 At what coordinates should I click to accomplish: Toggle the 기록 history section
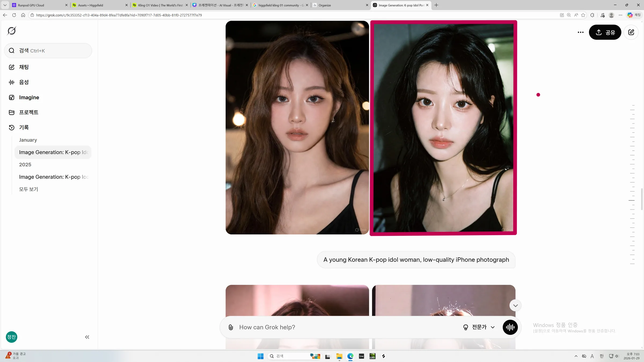pyautogui.click(x=24, y=127)
